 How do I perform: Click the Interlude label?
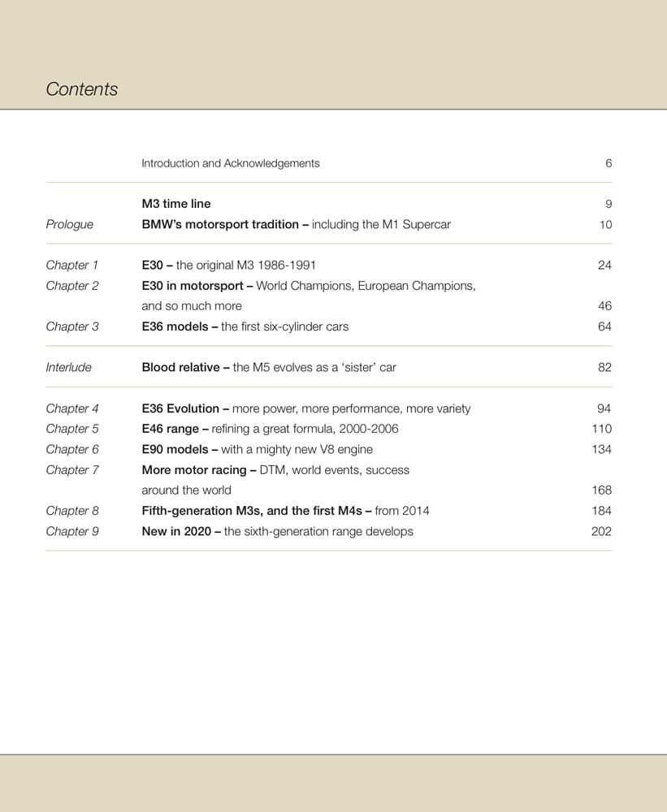tap(68, 367)
